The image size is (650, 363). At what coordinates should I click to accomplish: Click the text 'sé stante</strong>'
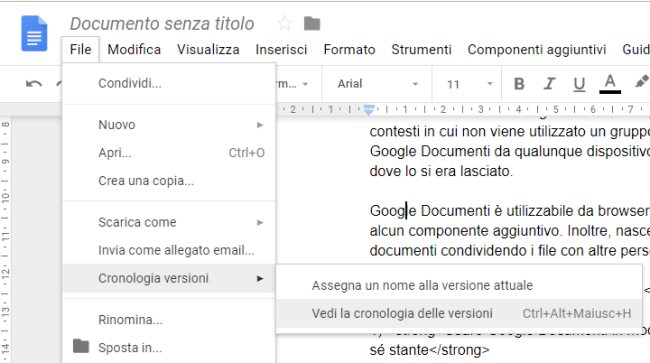pos(429,350)
